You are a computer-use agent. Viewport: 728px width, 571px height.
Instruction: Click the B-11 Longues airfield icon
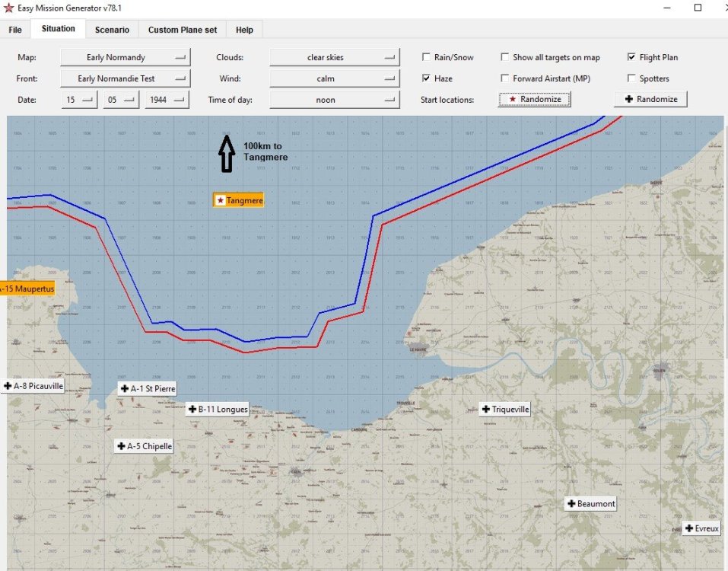(217, 409)
